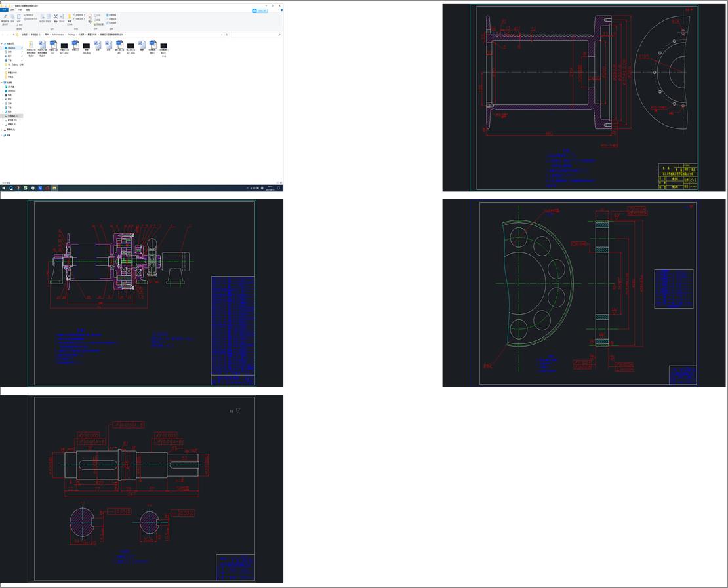Select the highlighted local disk drive in sidebar
Image resolution: width=728 pixels, height=588 pixels.
tap(13, 116)
